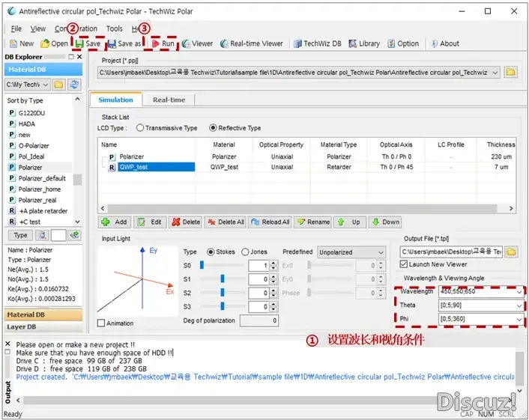Edit the selected stack layer
529x420 pixels.
pyautogui.click(x=150, y=222)
